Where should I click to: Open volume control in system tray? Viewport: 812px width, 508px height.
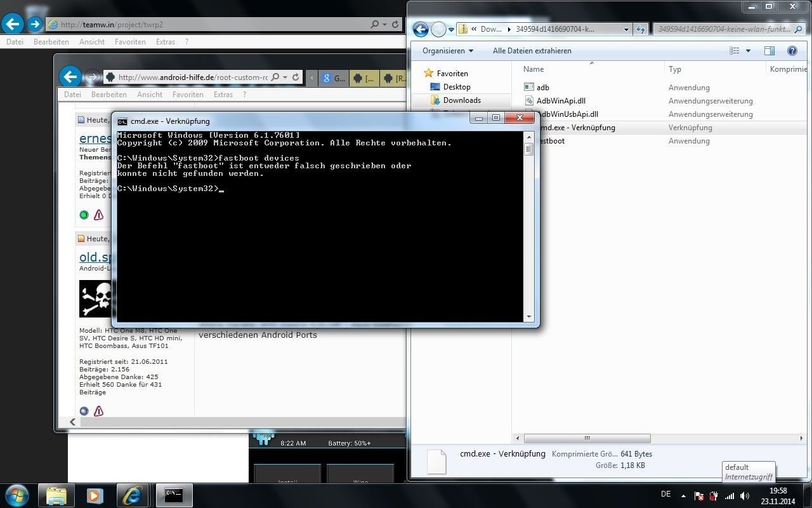pos(745,496)
